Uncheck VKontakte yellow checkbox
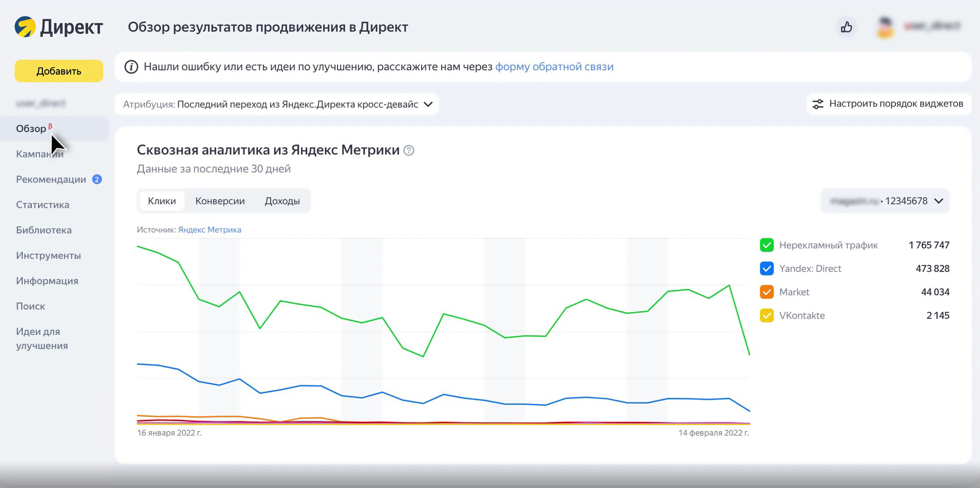The image size is (980, 488). pyautogui.click(x=766, y=316)
